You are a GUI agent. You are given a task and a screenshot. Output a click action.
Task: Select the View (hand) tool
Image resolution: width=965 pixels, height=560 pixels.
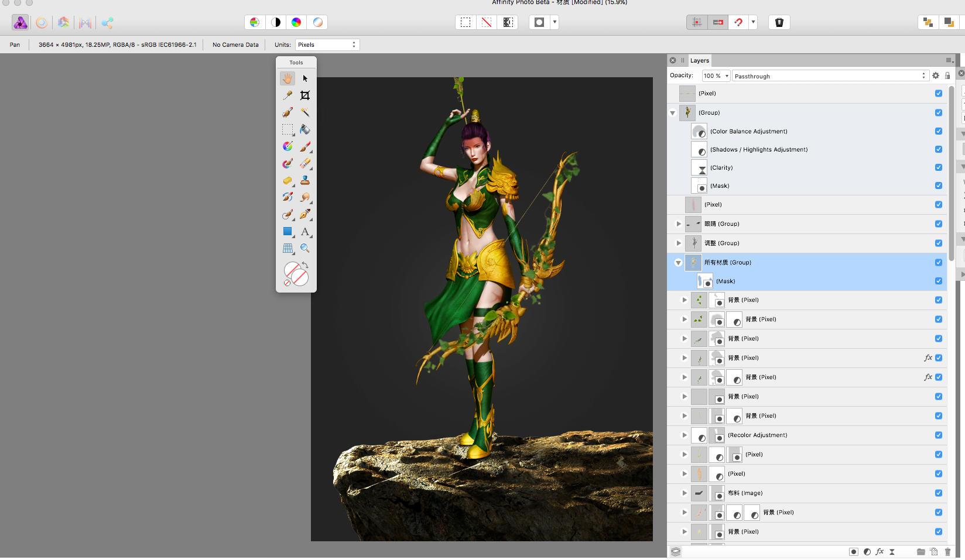click(x=288, y=78)
